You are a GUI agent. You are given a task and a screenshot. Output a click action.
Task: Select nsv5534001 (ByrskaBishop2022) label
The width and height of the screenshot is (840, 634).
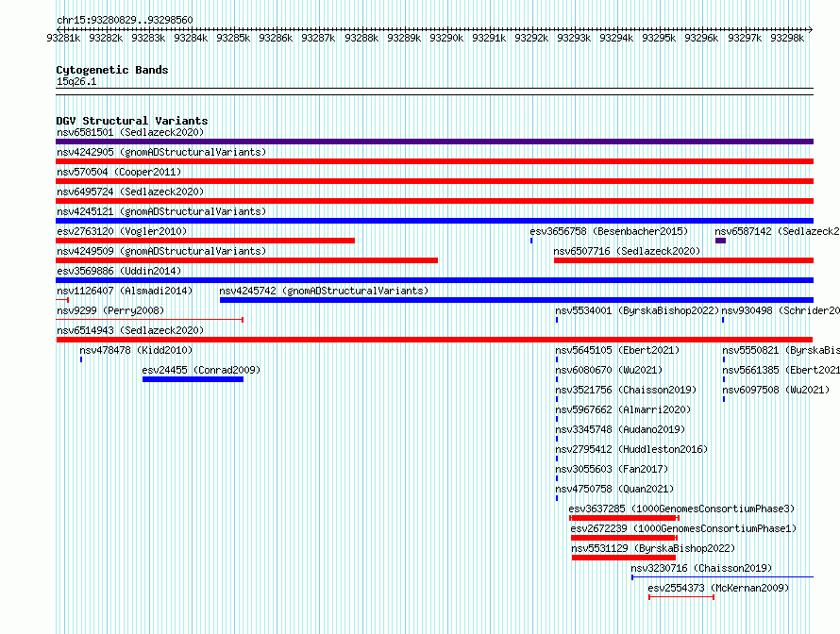click(x=637, y=310)
